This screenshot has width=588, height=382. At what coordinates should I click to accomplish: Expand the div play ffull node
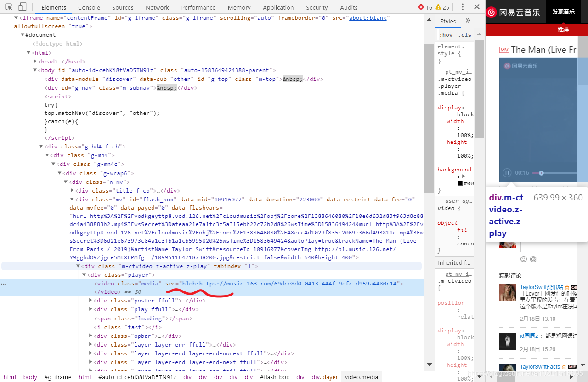(x=90, y=309)
